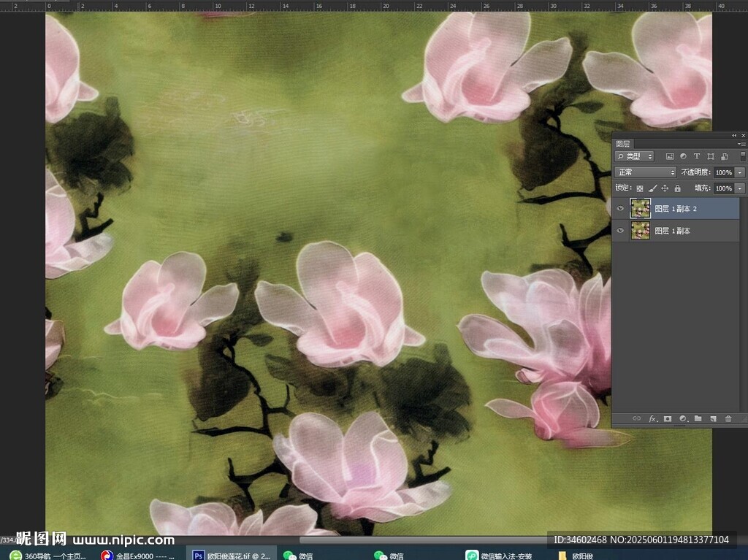
Task: Add a layer mask
Action: pyautogui.click(x=668, y=418)
